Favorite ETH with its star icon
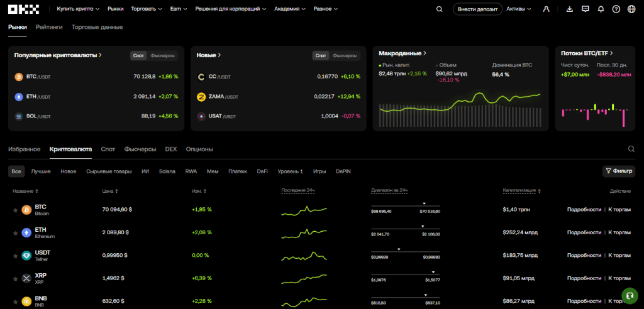 coord(15,233)
